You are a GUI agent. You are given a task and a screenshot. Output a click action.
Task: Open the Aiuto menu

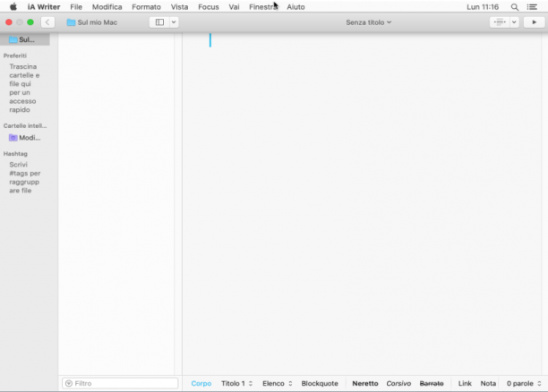tap(295, 7)
